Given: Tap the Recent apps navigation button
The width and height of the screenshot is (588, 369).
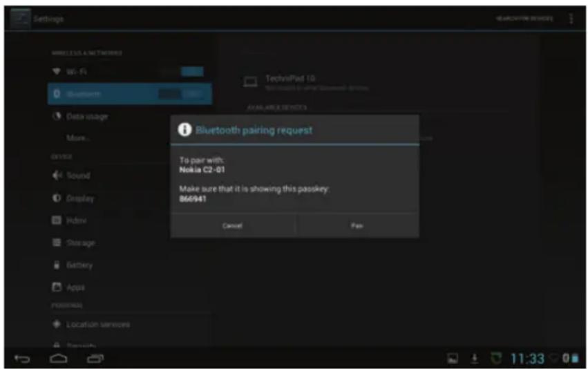Looking at the screenshot, I should (95, 359).
